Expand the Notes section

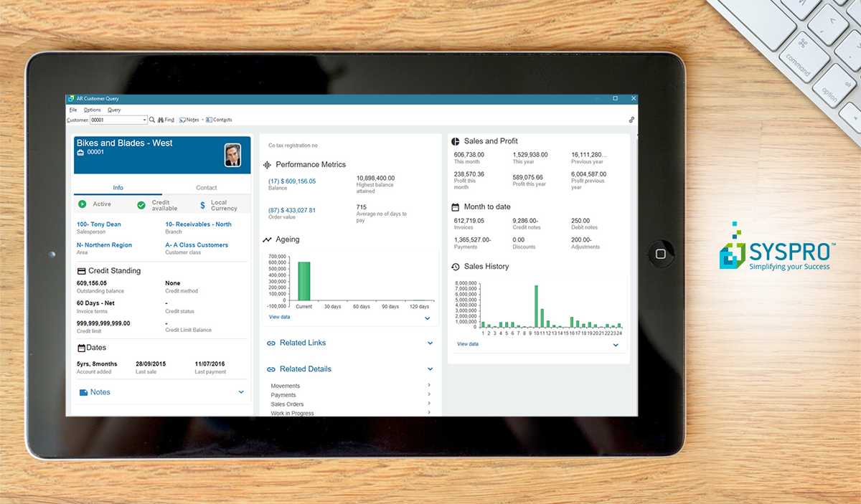click(241, 392)
